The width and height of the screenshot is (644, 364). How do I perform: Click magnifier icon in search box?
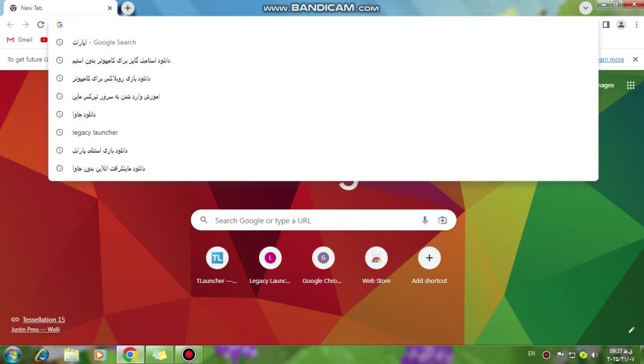click(204, 220)
